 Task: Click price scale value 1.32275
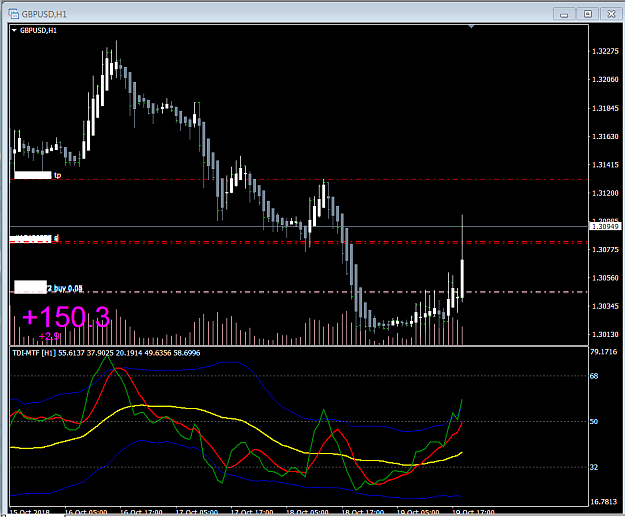click(x=605, y=51)
